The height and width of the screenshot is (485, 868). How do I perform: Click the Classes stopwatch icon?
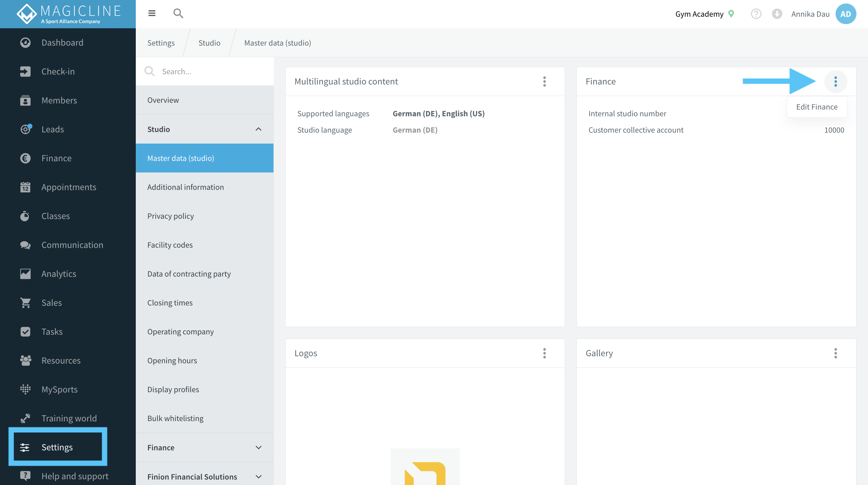tap(25, 216)
